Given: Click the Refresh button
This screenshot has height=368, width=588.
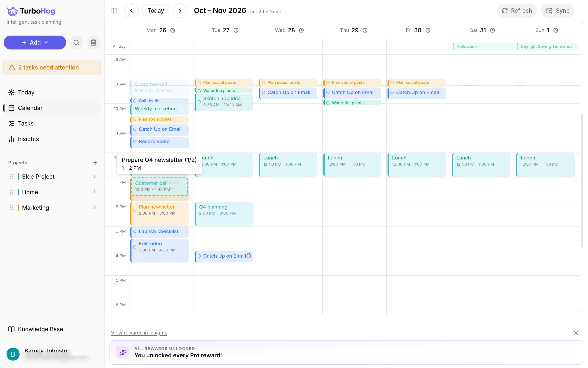Looking at the screenshot, I should tap(517, 11).
